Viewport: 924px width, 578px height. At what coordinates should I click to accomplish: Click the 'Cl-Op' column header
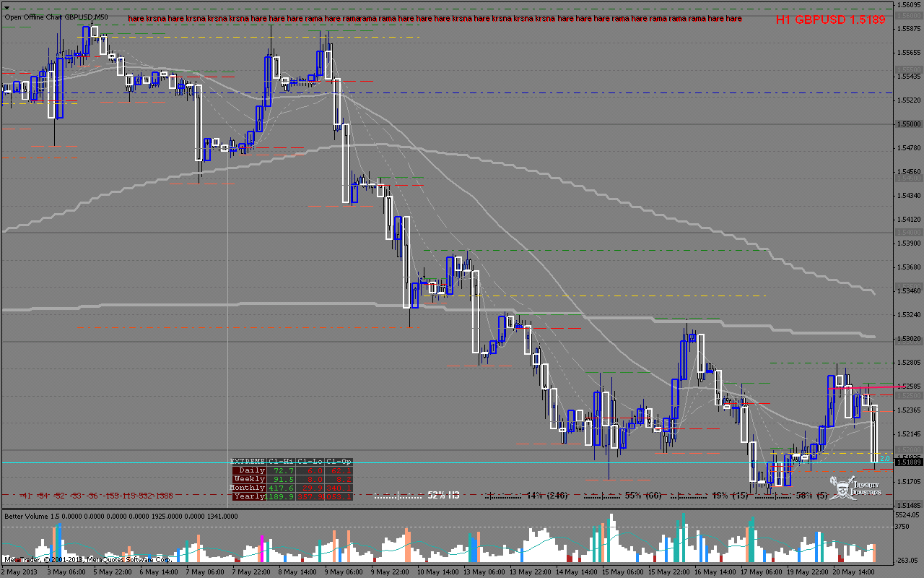pyautogui.click(x=339, y=461)
